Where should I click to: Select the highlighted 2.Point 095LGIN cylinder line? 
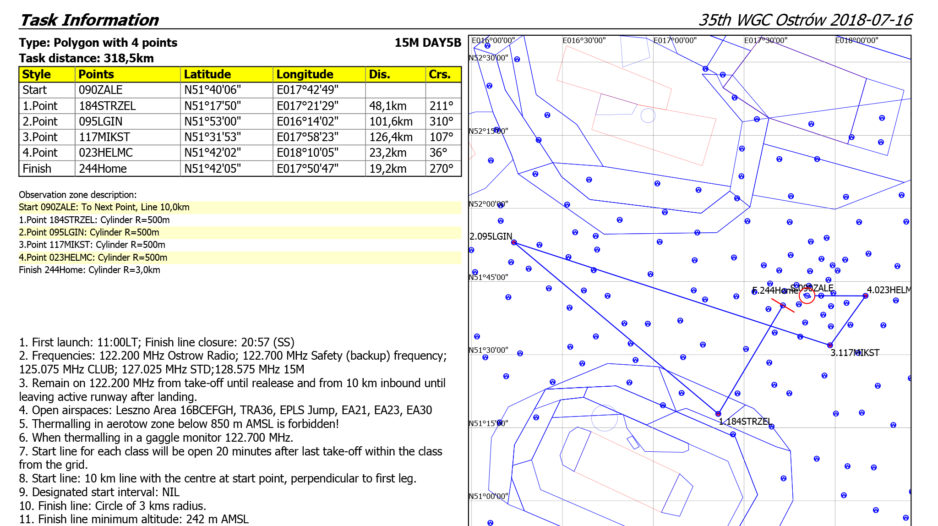pos(90,232)
